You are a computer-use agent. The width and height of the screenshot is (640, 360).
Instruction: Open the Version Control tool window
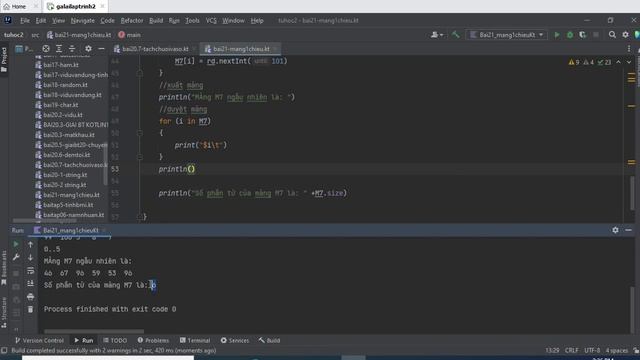[39, 340]
